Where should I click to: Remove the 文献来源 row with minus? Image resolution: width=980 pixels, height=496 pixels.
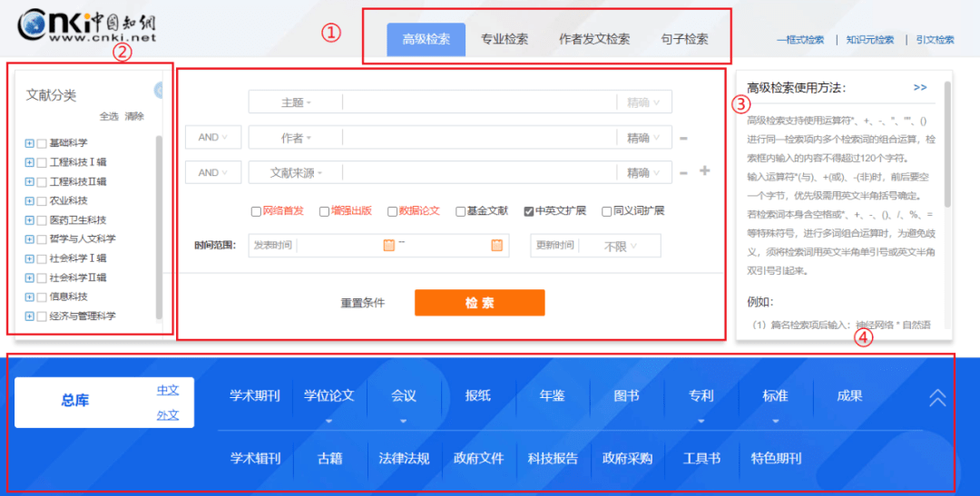(683, 173)
